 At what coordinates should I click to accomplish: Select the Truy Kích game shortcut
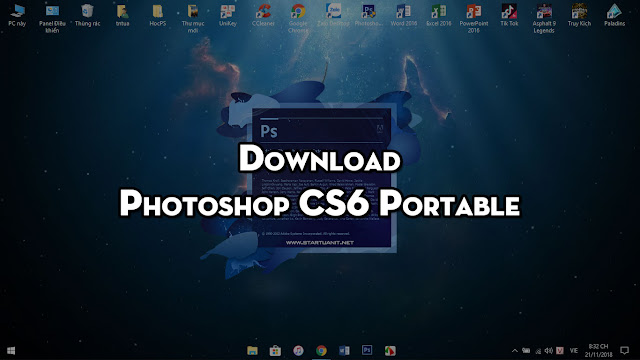[579, 16]
